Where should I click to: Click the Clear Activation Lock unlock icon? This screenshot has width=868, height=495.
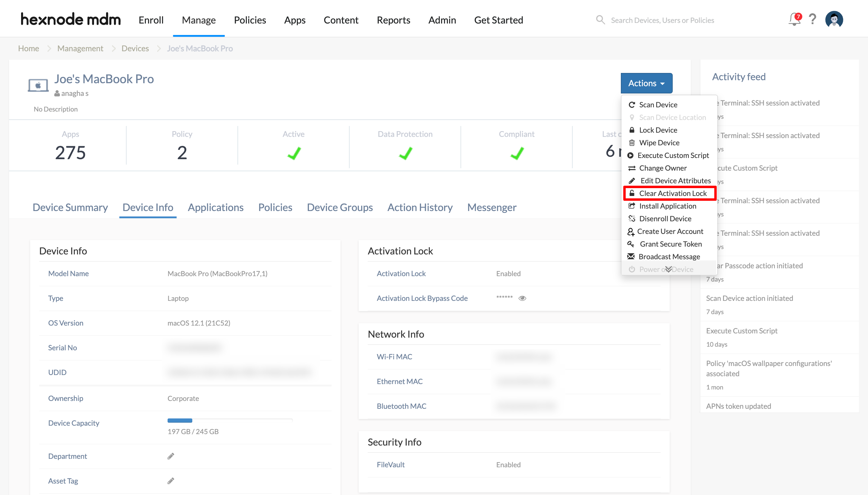click(632, 193)
